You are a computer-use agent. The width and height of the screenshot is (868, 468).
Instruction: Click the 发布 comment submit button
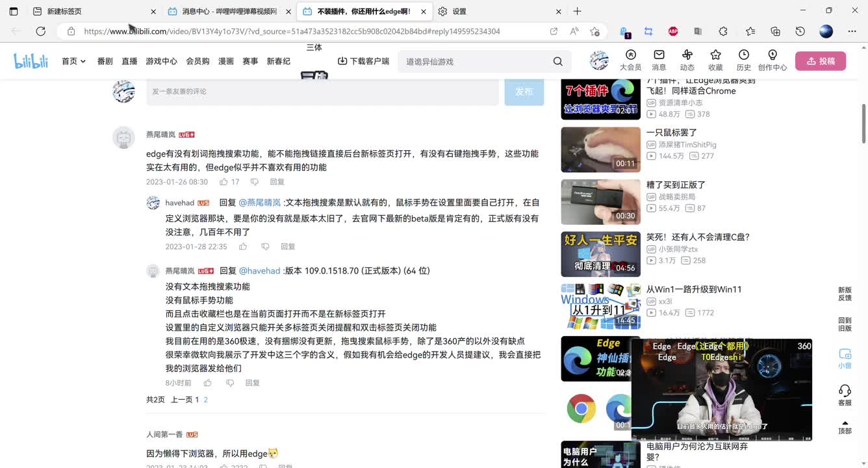524,92
